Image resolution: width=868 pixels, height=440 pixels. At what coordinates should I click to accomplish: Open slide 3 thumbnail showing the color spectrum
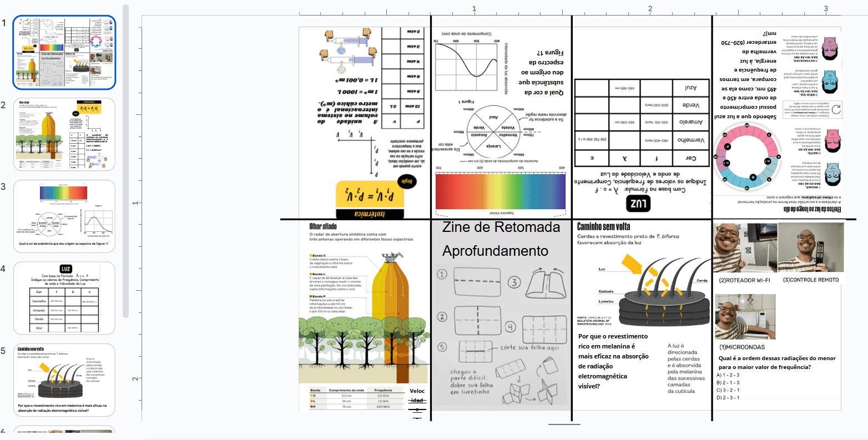point(64,216)
